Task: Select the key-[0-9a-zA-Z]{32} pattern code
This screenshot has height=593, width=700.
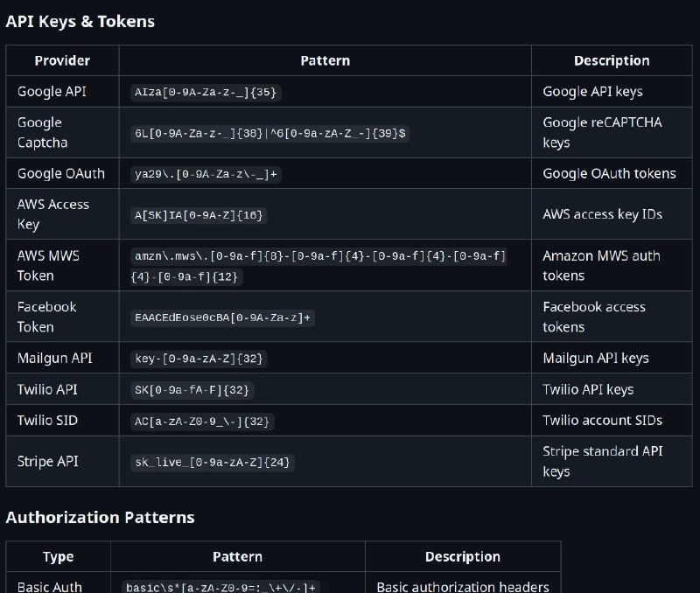Action: pyautogui.click(x=199, y=359)
